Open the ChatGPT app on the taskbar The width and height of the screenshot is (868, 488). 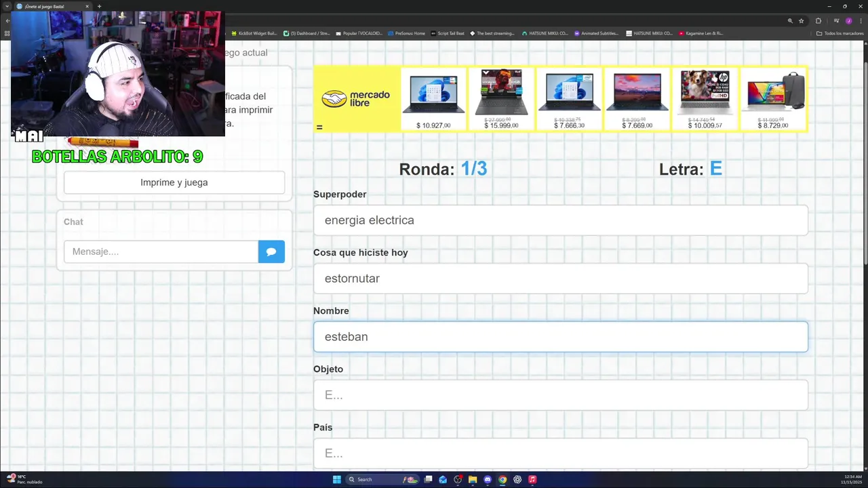[517, 479]
